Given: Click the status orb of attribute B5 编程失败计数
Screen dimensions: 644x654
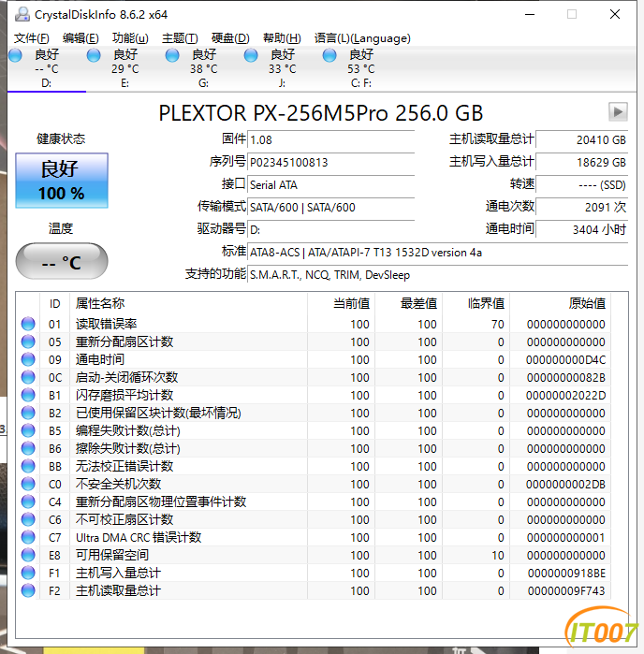Looking at the screenshot, I should point(28,430).
